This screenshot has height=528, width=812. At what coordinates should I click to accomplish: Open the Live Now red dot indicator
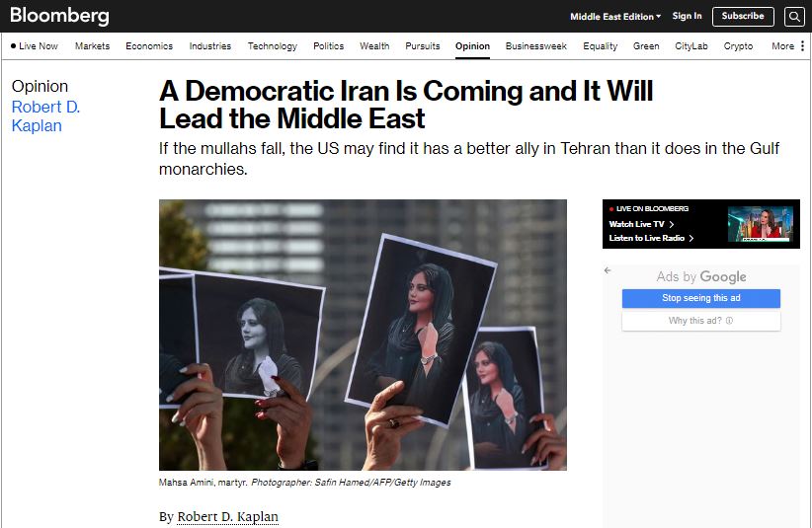point(14,46)
